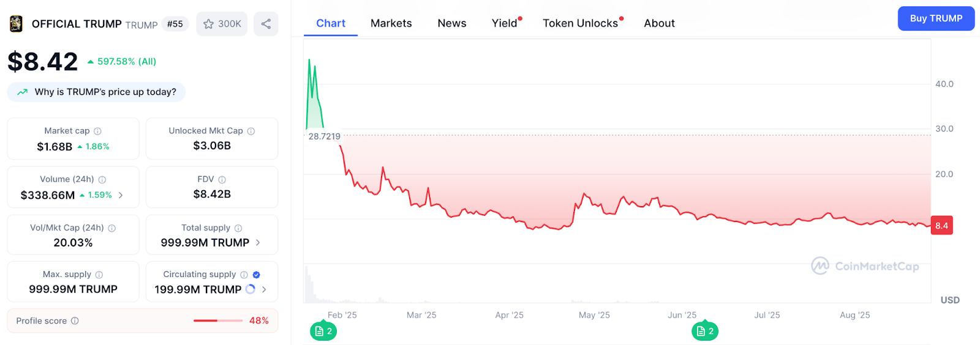Open info icon next to FDV
Screen dimensions: 980x345
(222, 180)
